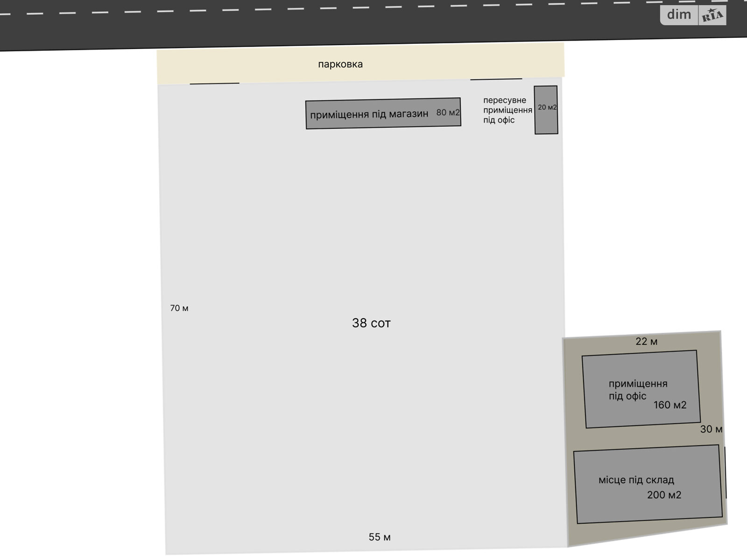The image size is (747, 560).
Task: Select the 'приміщення під офіс' 160 м2 building
Action: [x=641, y=389]
